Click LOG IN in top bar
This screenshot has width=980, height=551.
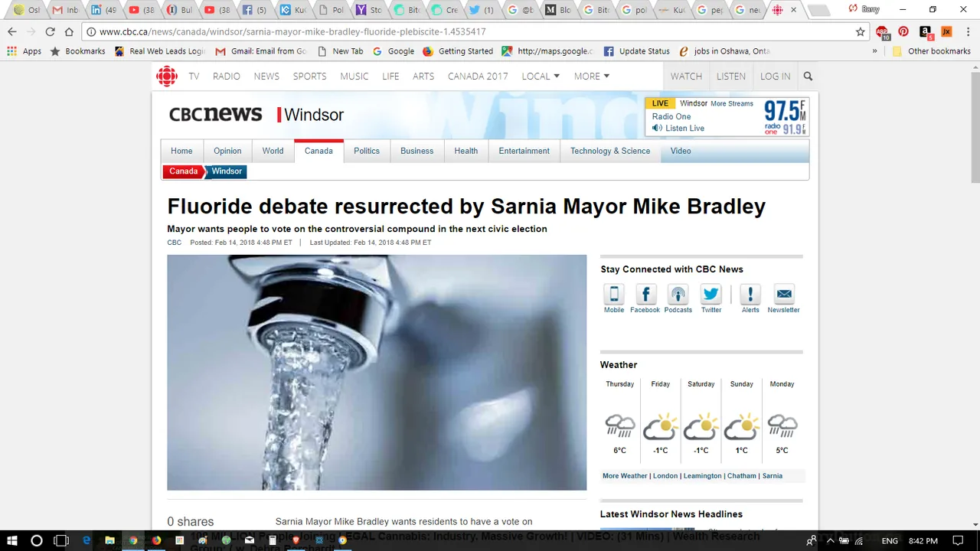point(775,76)
